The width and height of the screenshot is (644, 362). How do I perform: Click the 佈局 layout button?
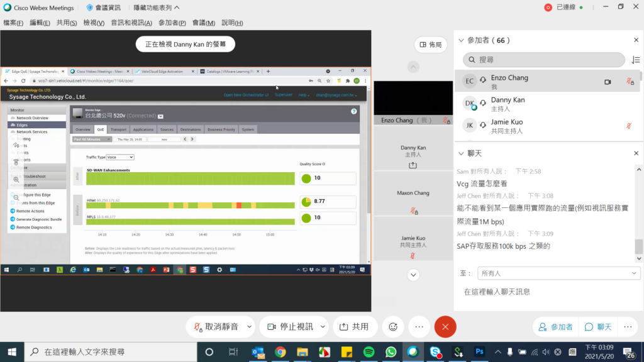[430, 45]
